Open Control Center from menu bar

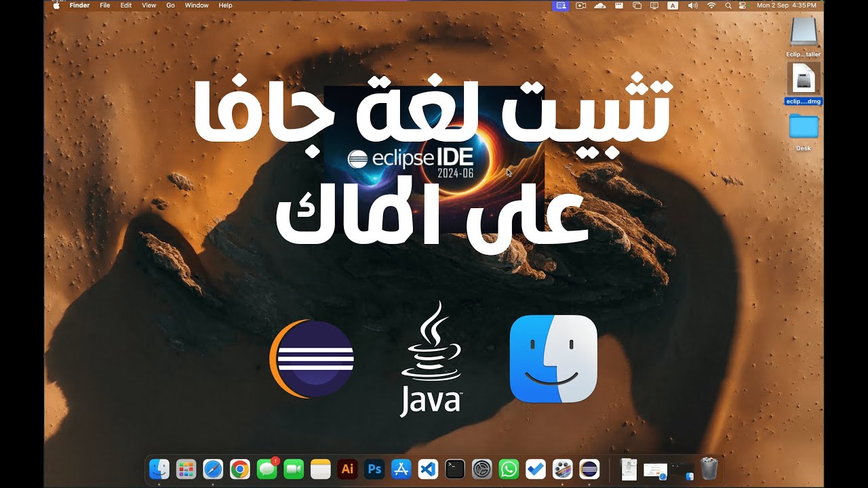click(742, 5)
